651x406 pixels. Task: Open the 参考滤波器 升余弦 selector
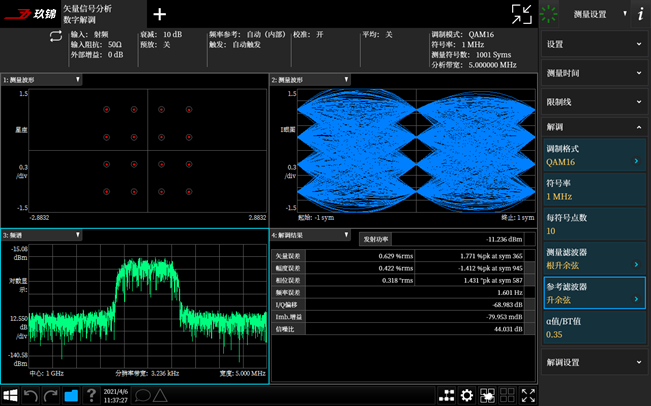click(595, 293)
